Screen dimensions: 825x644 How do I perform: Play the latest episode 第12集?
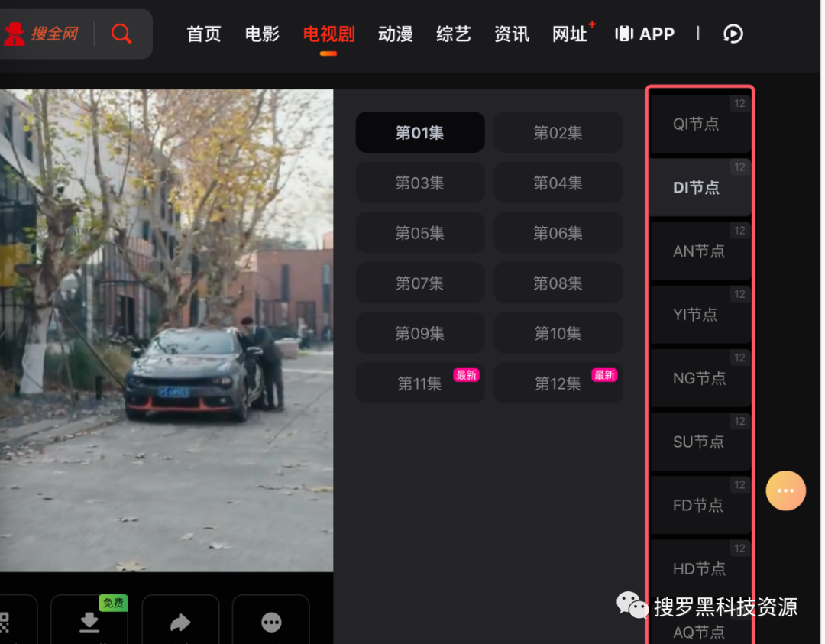point(558,383)
